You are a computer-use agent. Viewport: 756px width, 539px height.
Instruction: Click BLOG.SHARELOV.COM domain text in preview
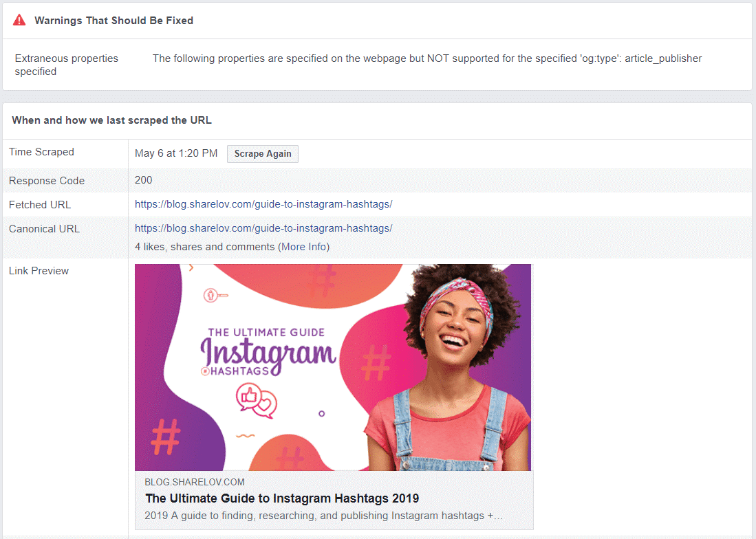[194, 482]
